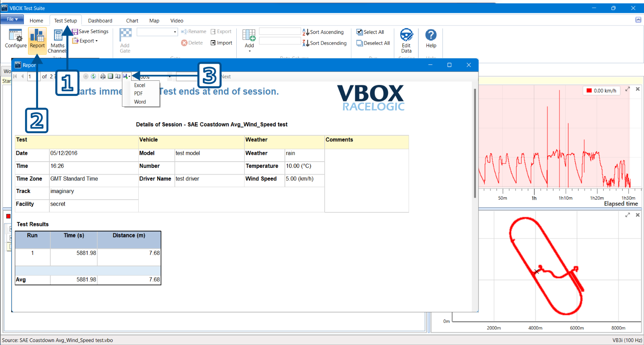
Task: Click the VB3i (100 Hz) status entry
Action: click(x=627, y=340)
